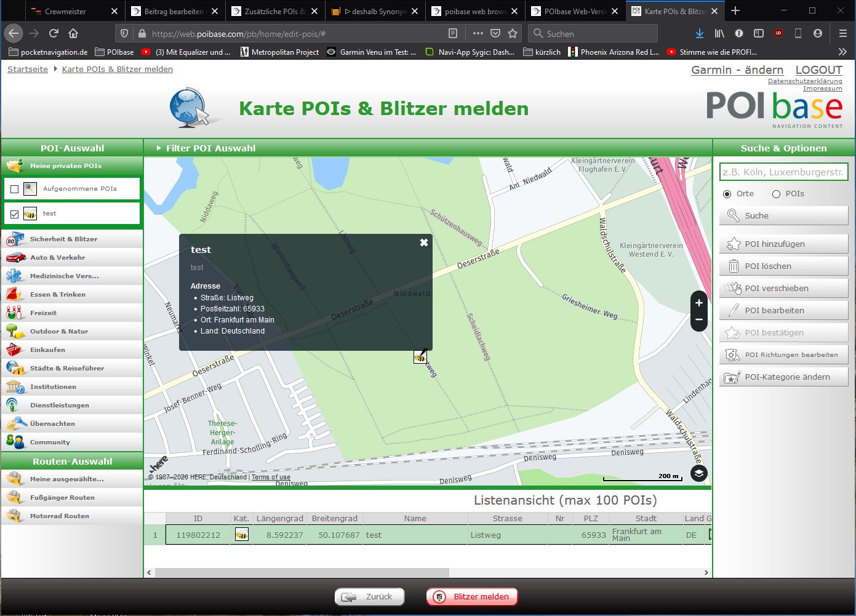Screen dimensions: 856x616
Task: Click the LOGOUT link
Action: click(818, 70)
